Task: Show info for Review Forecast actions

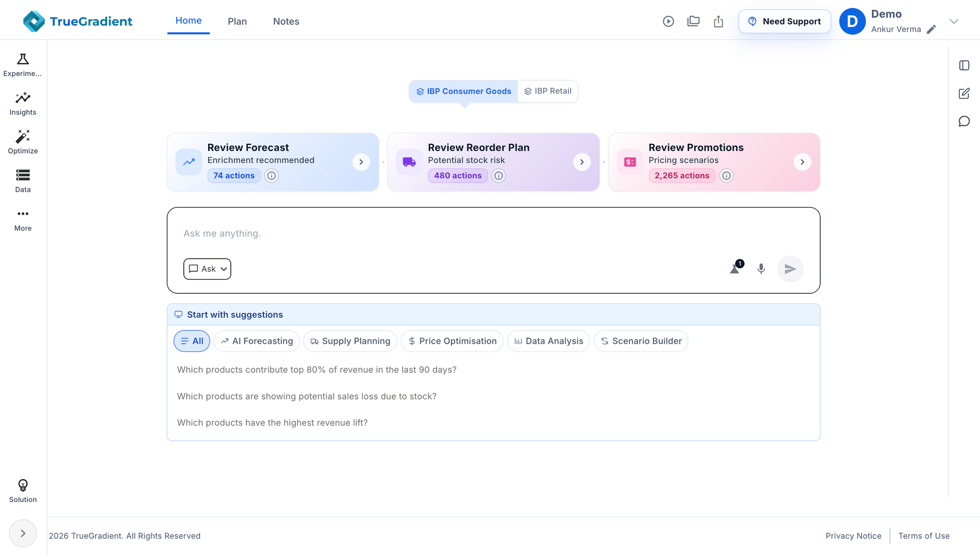Action: [x=272, y=176]
